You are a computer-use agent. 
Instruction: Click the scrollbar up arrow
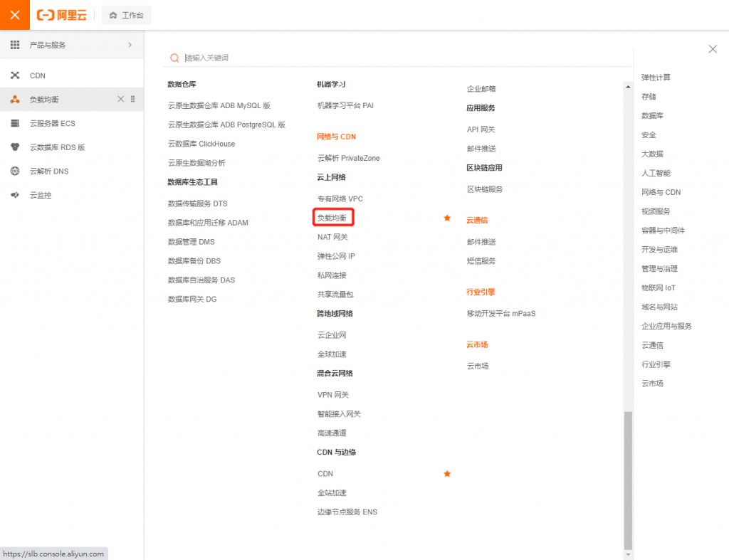[x=628, y=87]
